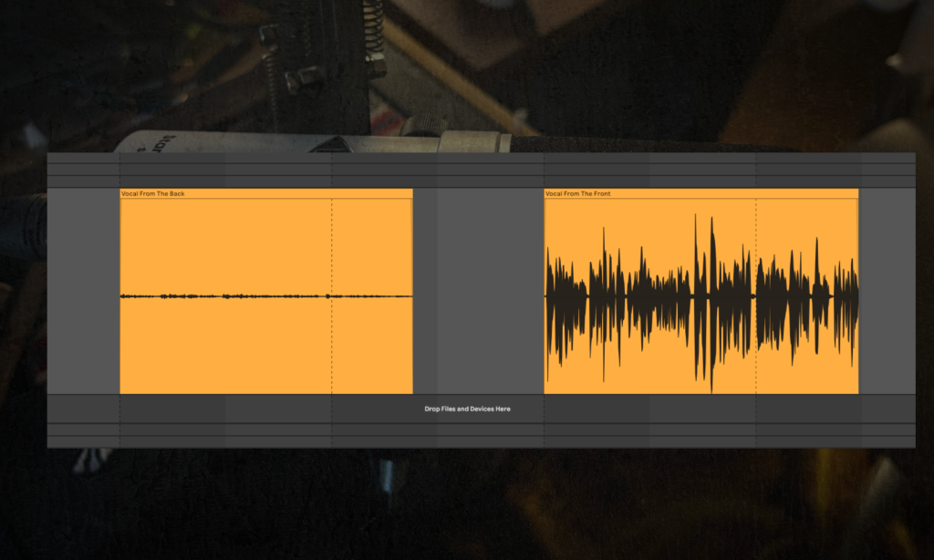Click empty track space right of Front clip
This screenshot has width=934, height=560.
click(887, 292)
